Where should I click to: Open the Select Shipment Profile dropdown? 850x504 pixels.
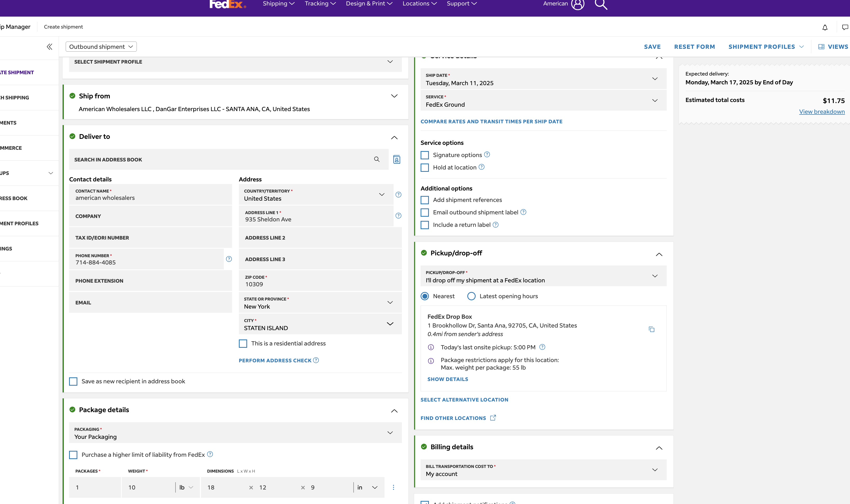coord(235,62)
